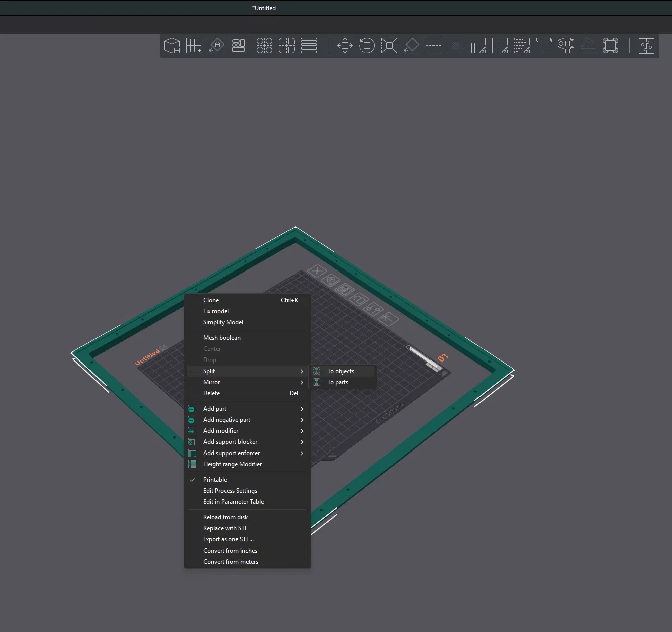The image size is (672, 632).
Task: Click Clone in the context menu
Action: tap(211, 300)
